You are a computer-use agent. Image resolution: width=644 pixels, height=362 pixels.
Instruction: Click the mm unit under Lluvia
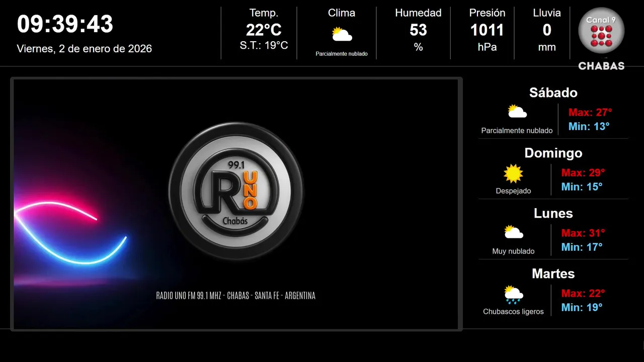[x=547, y=47]
